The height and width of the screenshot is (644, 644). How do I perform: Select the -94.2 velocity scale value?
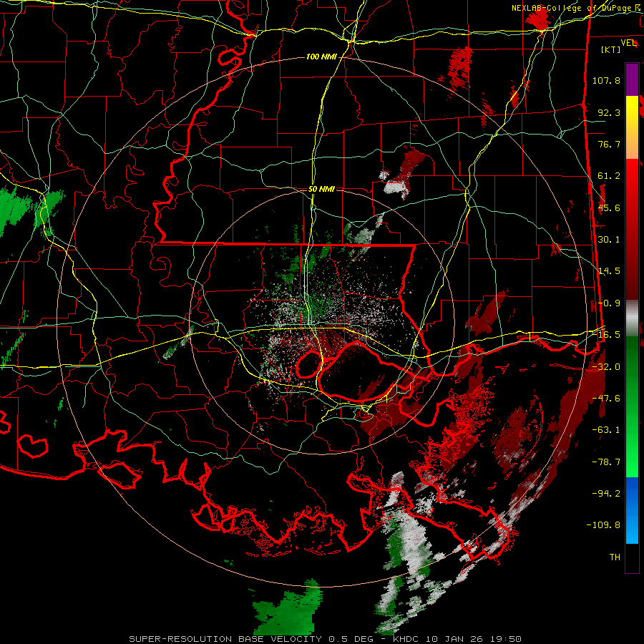pyautogui.click(x=606, y=494)
